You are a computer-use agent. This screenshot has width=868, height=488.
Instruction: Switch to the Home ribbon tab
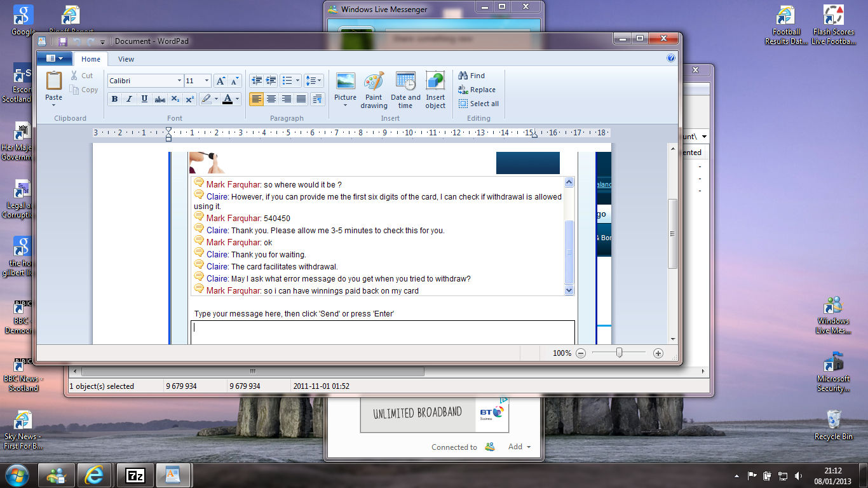pos(91,59)
